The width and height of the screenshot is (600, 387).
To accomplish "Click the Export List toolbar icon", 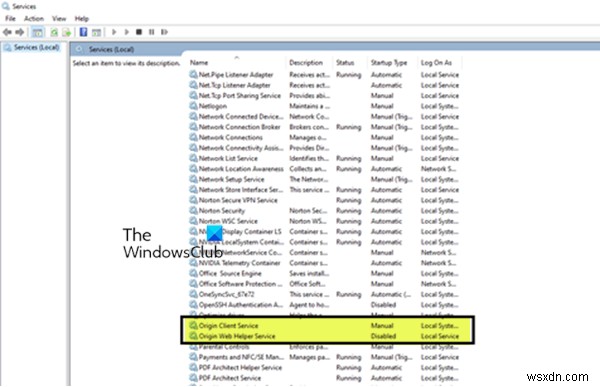I will [67, 32].
